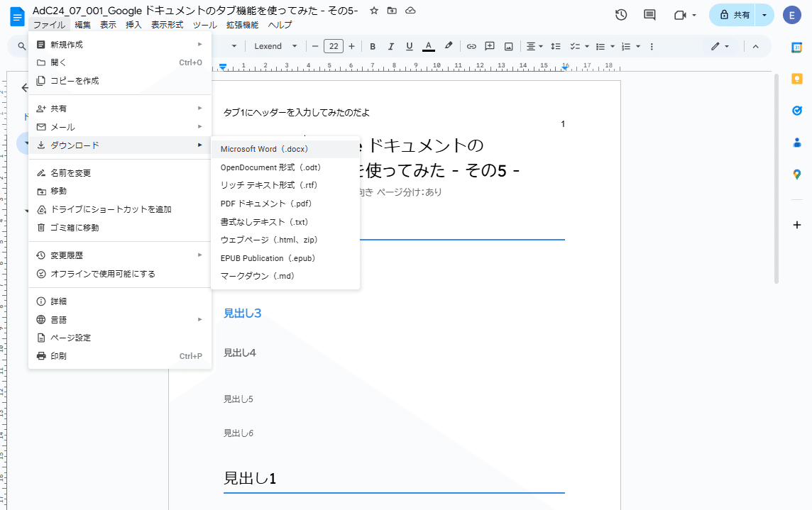
Task: Download as Microsoft Word (.docx)
Action: [285, 149]
